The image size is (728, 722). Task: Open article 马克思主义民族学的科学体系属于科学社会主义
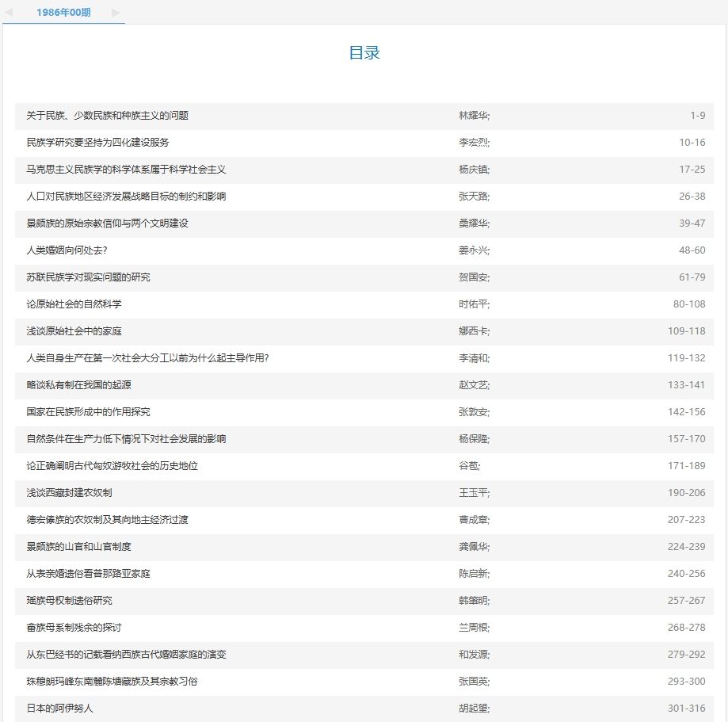click(x=126, y=169)
